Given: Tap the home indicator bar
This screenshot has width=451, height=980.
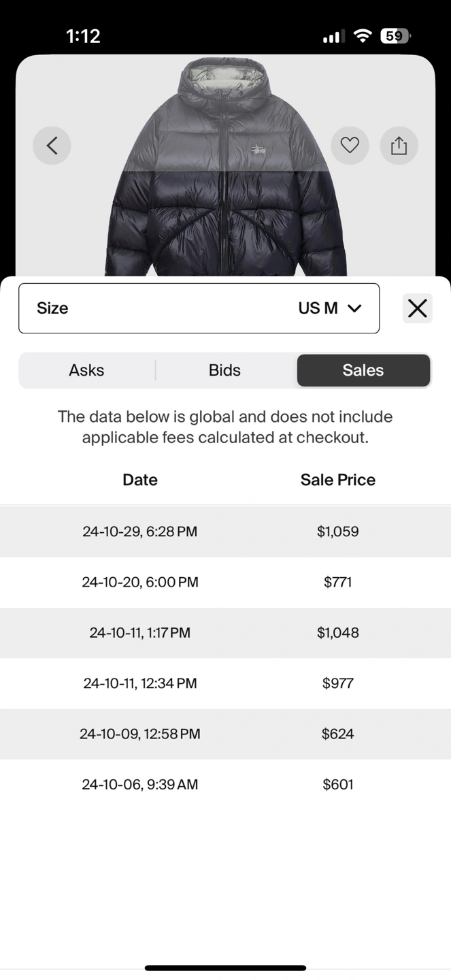Looking at the screenshot, I should pyautogui.click(x=225, y=968).
